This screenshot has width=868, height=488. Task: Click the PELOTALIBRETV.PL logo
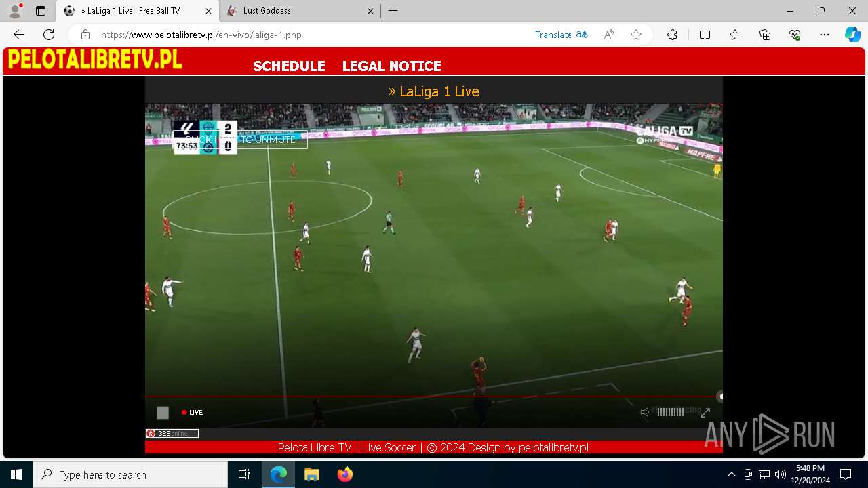point(95,60)
